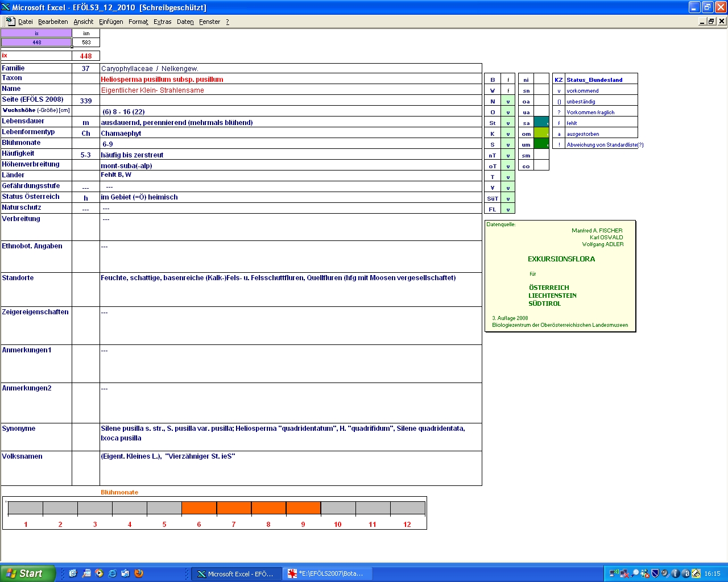Select the purple cell containing 448
Viewport: 728px width, 582px height.
tap(36, 42)
